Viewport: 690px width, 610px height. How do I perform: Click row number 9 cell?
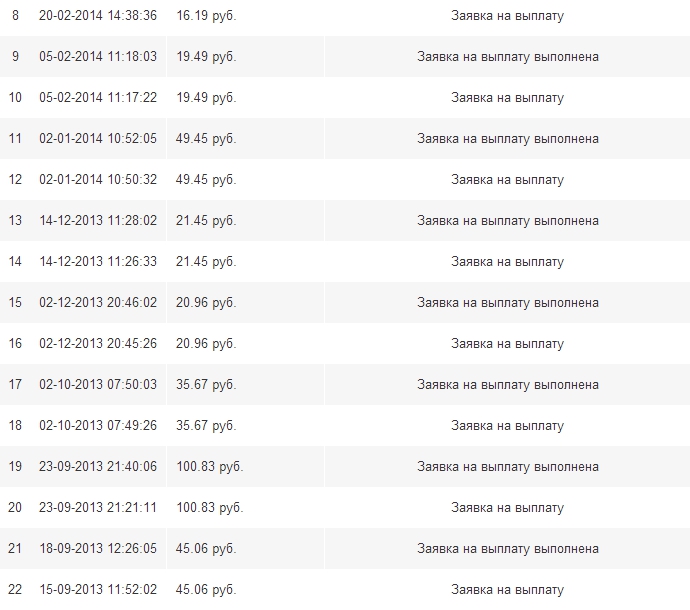15,57
